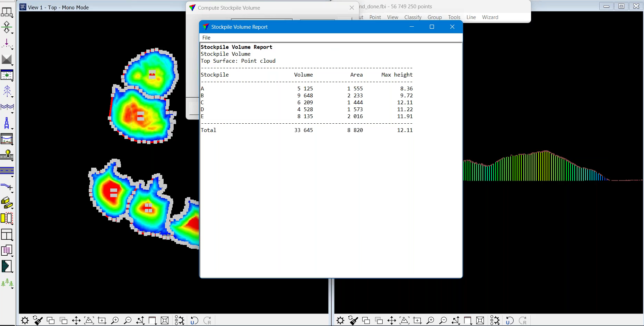Open the gray triangle surface model tool
644x326 pixels.
point(7,60)
